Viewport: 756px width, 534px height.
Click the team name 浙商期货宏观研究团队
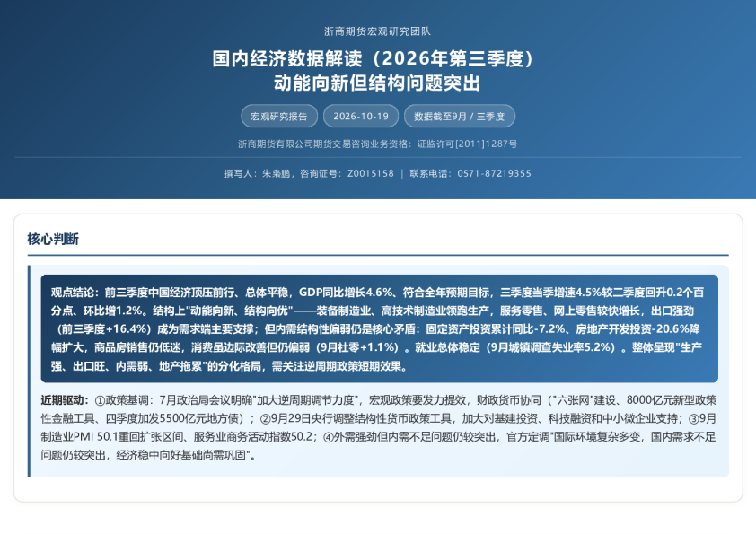(377, 31)
